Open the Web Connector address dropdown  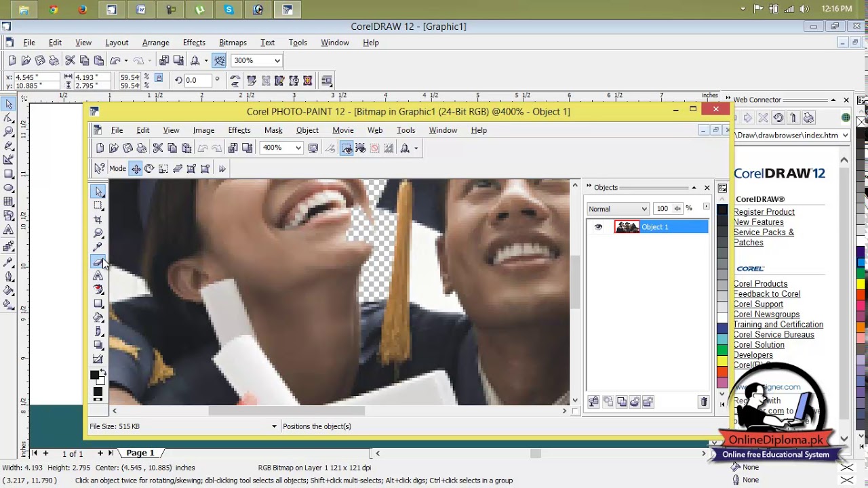[x=844, y=135]
